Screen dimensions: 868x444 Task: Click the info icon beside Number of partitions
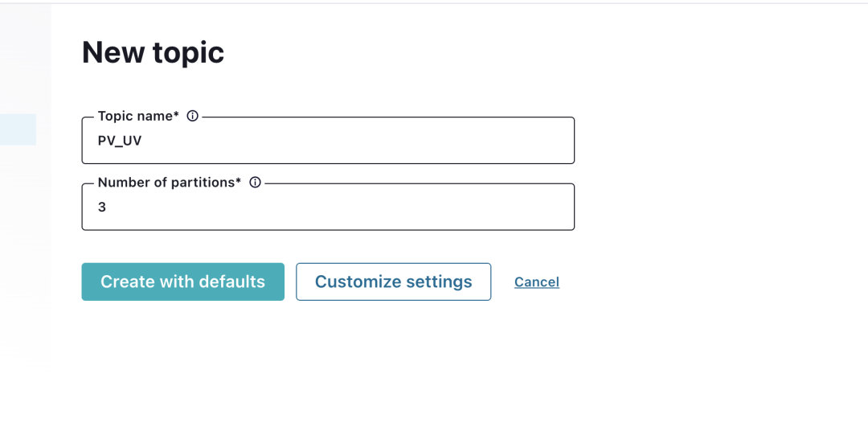pyautogui.click(x=255, y=183)
